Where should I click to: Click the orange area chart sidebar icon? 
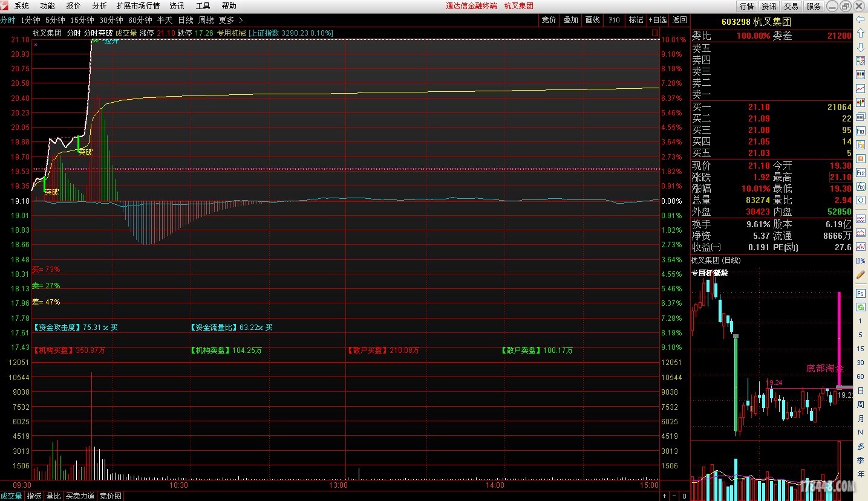tap(860, 233)
